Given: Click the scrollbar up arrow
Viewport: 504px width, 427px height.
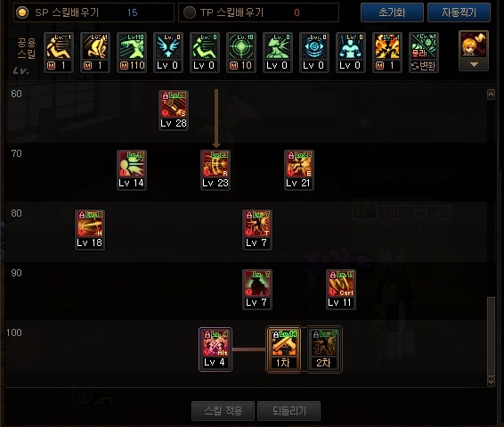Looking at the screenshot, I should tap(491, 94).
